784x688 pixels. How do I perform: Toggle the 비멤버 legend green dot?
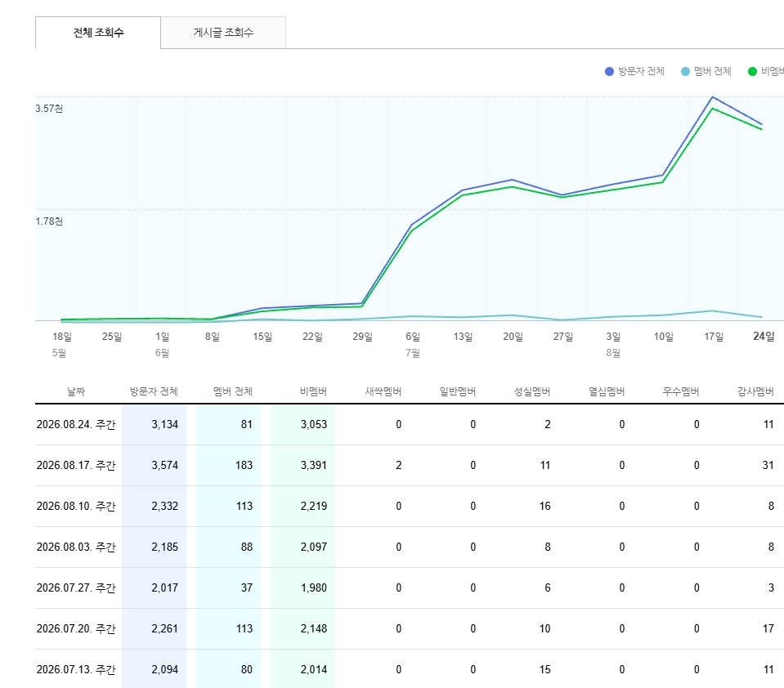(752, 71)
